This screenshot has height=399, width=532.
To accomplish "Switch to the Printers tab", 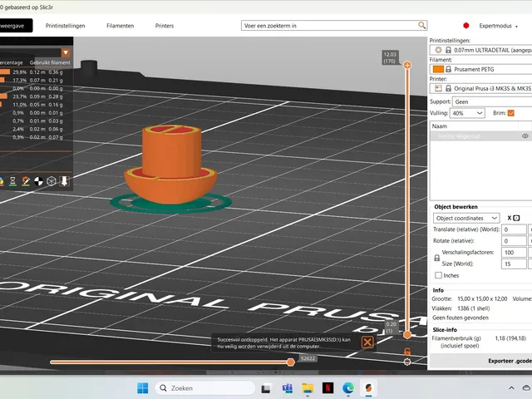I will [x=165, y=26].
